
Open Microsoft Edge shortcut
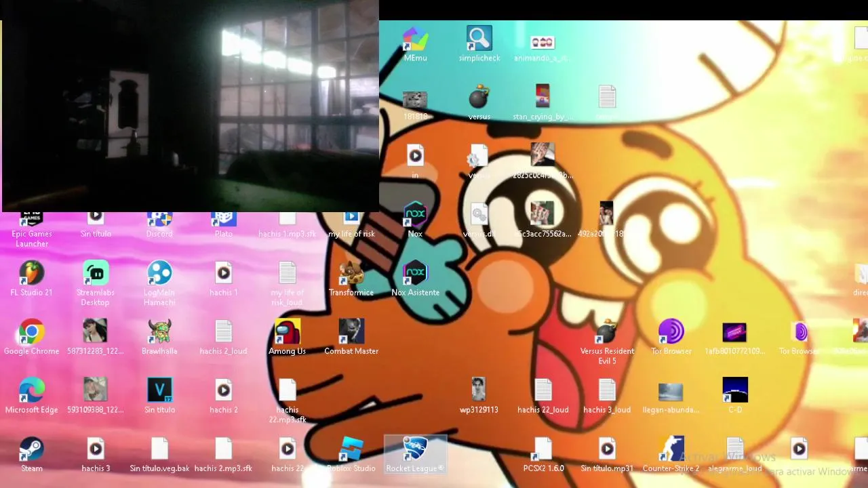click(x=31, y=396)
